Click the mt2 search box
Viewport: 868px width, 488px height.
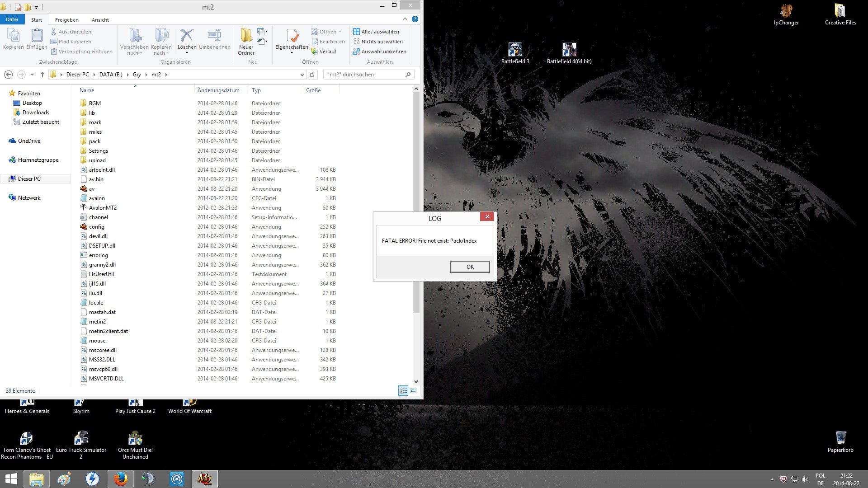[x=368, y=75]
